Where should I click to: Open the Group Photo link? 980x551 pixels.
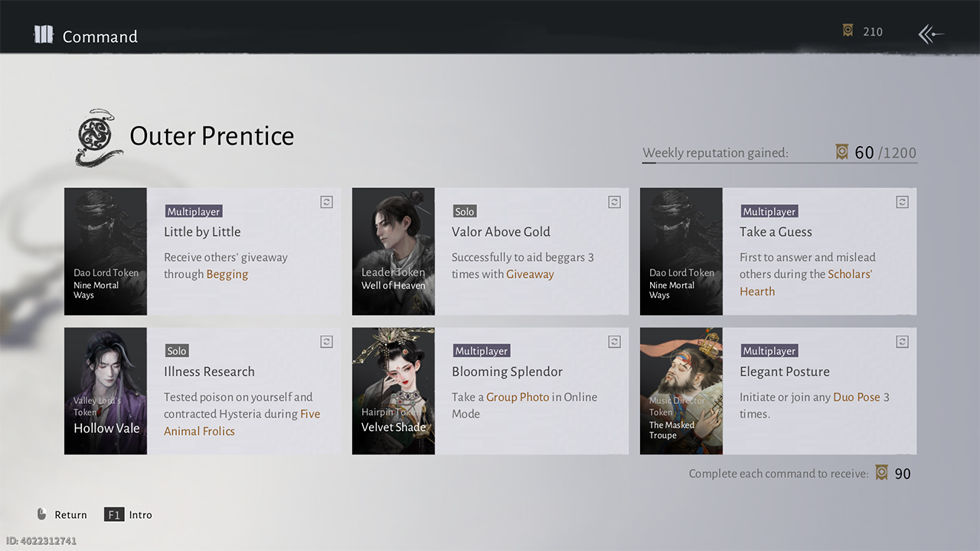coord(517,396)
